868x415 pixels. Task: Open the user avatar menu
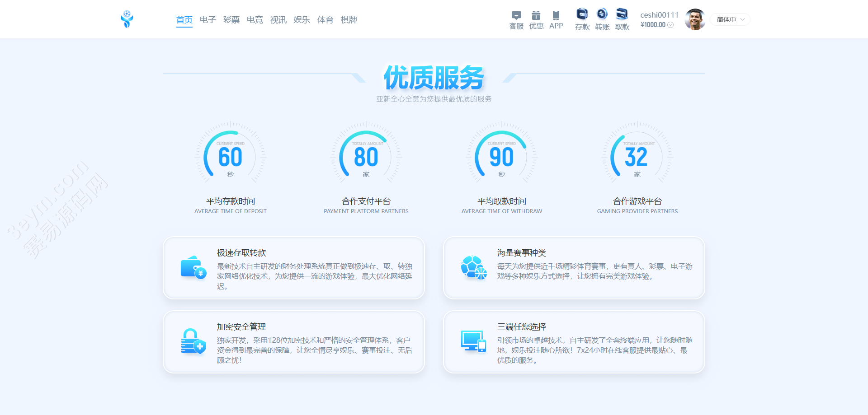click(x=695, y=19)
